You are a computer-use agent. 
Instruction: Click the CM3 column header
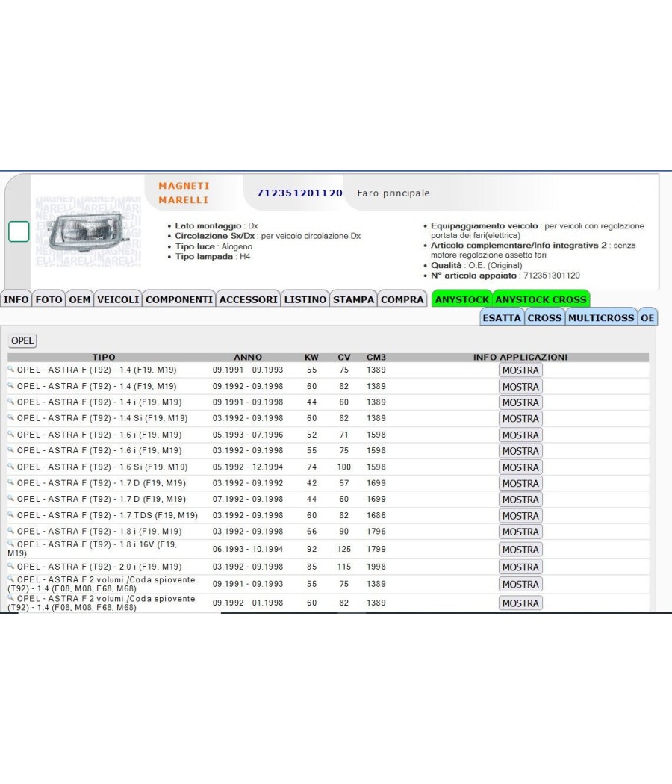[x=376, y=357]
